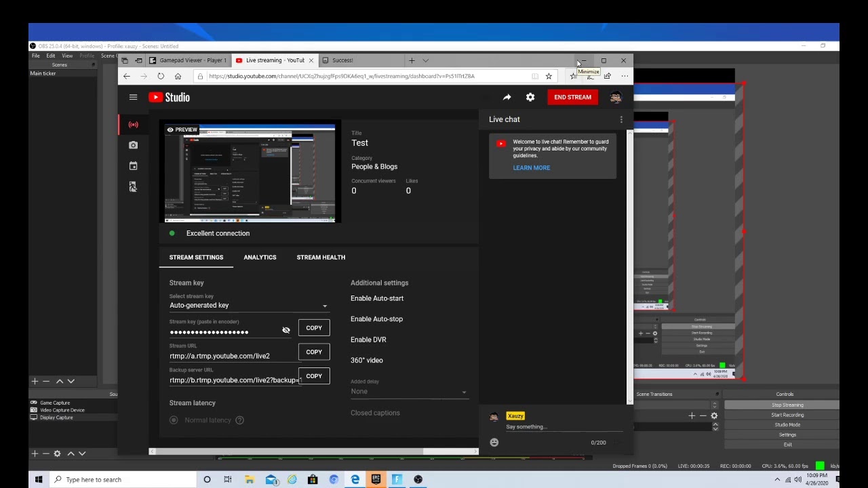Image resolution: width=868 pixels, height=488 pixels.
Task: Toggle Enable DVR setting
Action: point(368,340)
